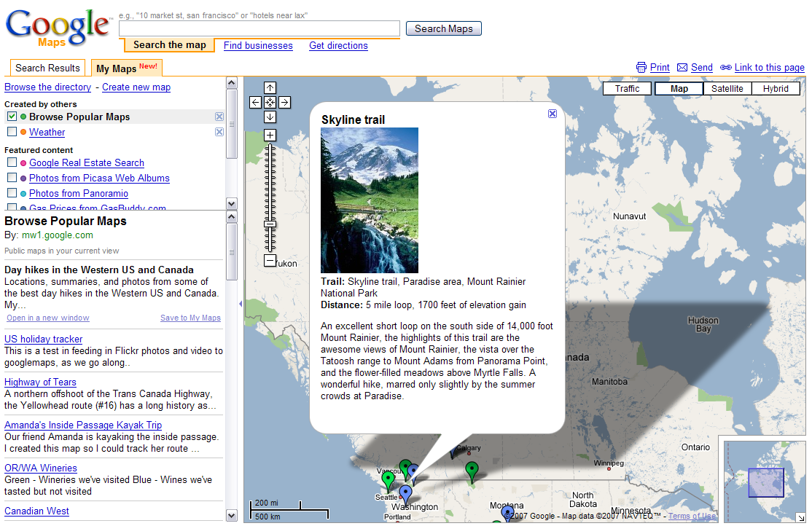Check Google Real Estate Search box
This screenshot has height=526, width=812.
(x=12, y=162)
